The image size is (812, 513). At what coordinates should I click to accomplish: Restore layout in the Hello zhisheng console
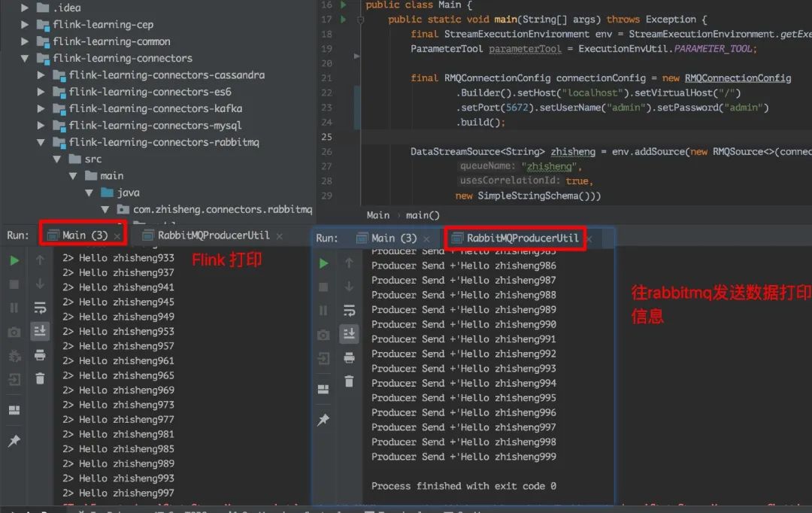tap(14, 410)
